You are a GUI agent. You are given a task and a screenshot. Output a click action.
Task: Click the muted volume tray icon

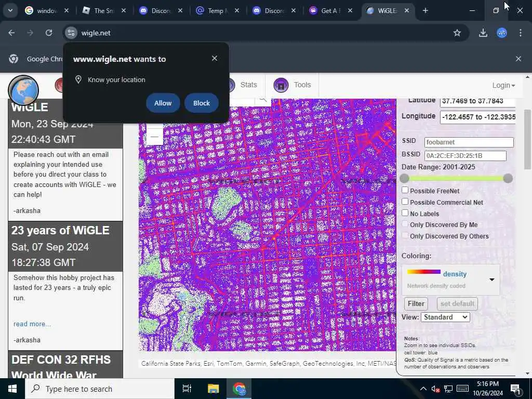435,389
